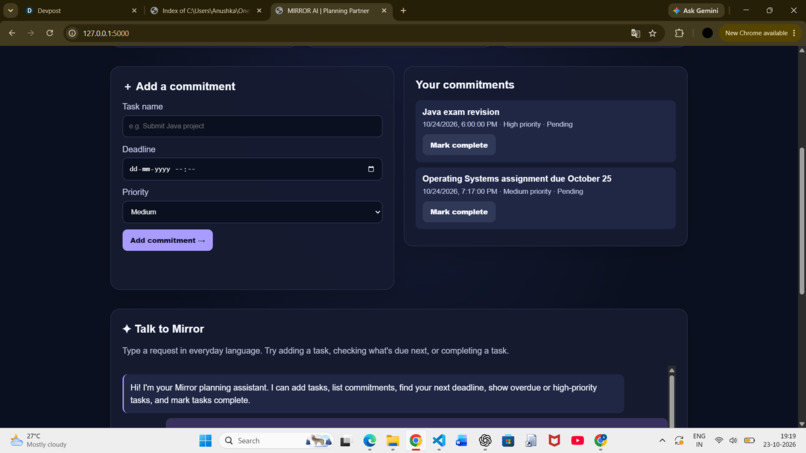The height and width of the screenshot is (453, 806).
Task: Click the page scrollbar down arrow
Action: tap(801, 424)
